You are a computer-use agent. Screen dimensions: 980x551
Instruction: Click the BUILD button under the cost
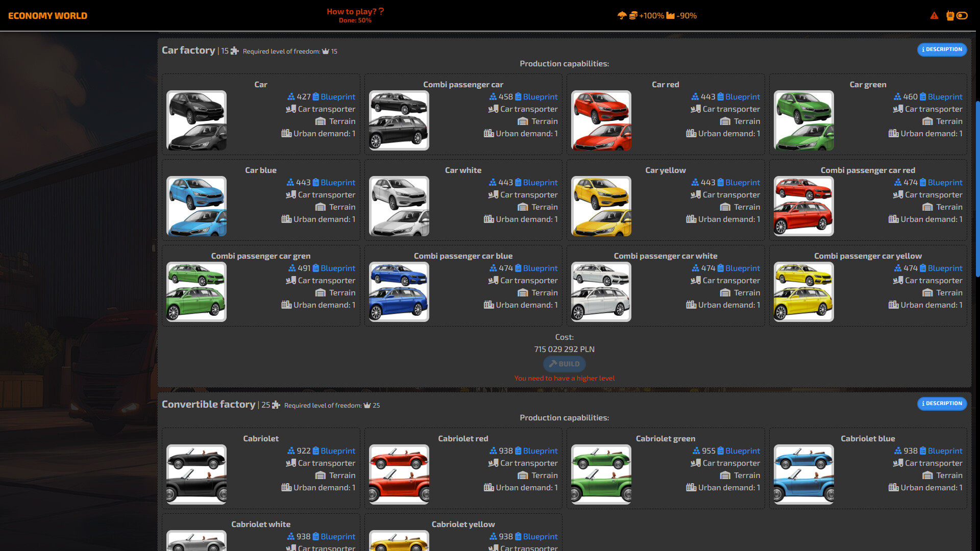564,364
